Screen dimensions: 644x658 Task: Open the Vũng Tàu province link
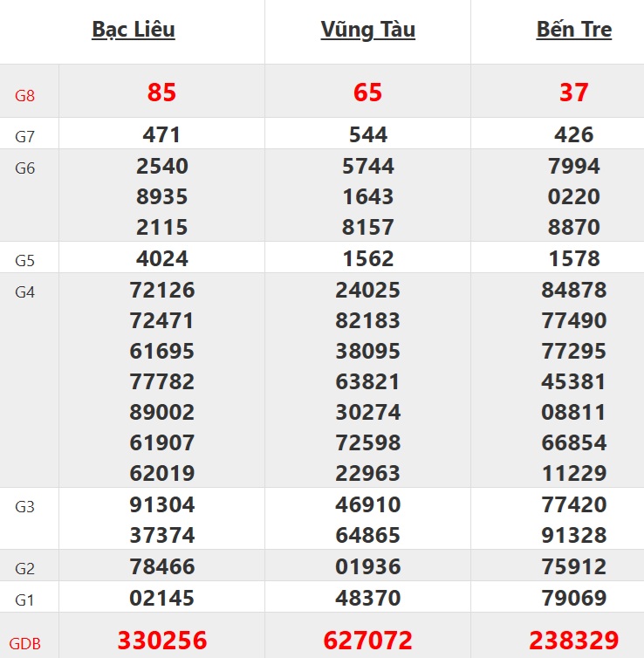click(x=367, y=30)
